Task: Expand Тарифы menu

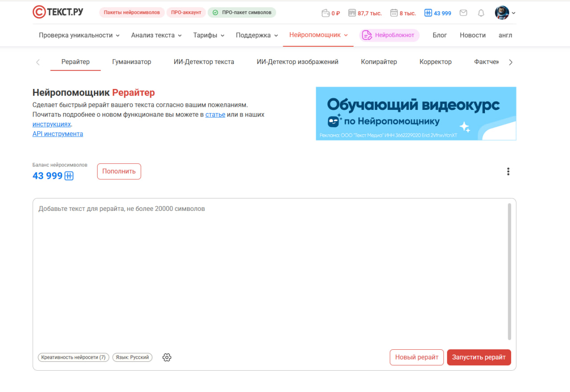Action: click(209, 35)
